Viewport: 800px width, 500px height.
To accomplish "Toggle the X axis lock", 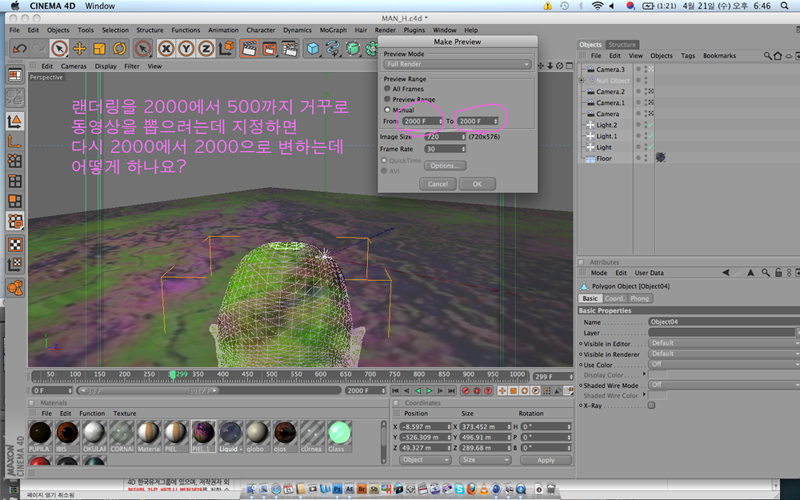I will pyautogui.click(x=166, y=48).
